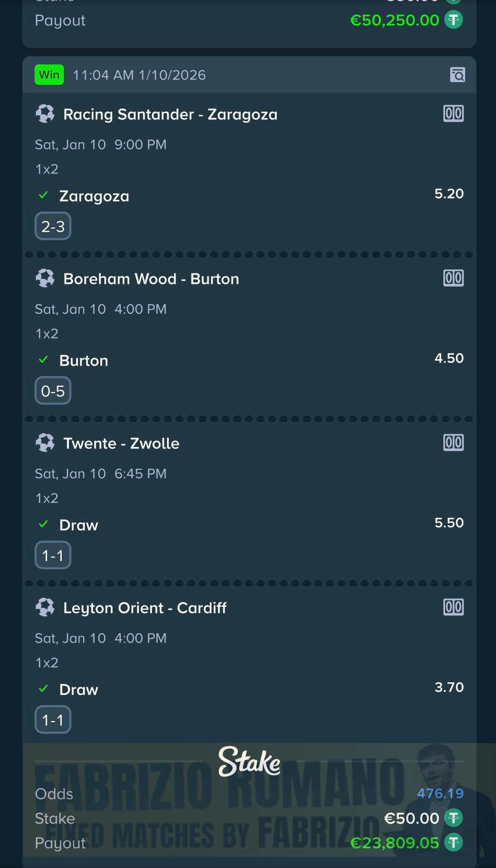Click the green checkmark beside Burton
This screenshot has height=868, width=496.
point(44,359)
